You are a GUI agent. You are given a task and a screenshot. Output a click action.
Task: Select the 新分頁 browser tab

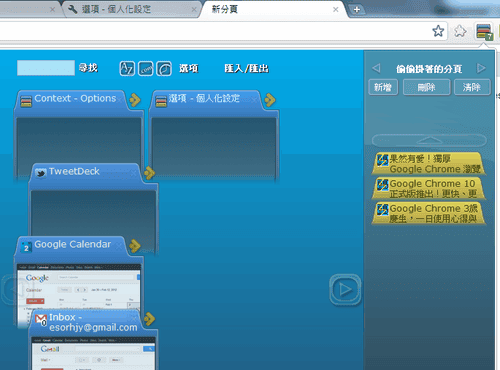tap(273, 9)
